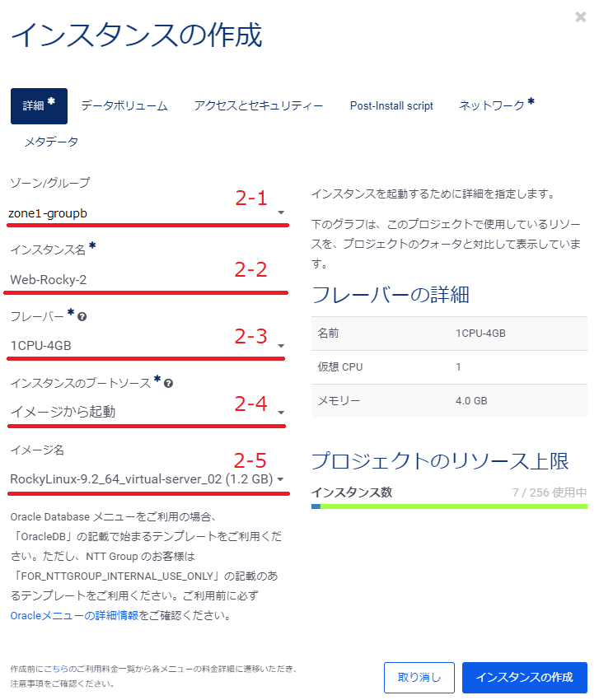The height and width of the screenshot is (700, 599).
Task: Click the Web-Rocky-2 instance name field
Action: point(146,279)
